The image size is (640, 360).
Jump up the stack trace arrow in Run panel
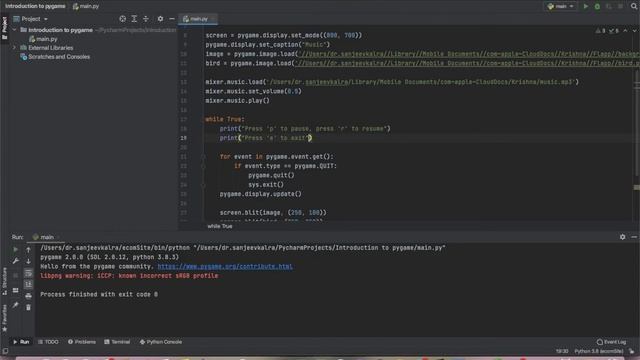coord(28,249)
